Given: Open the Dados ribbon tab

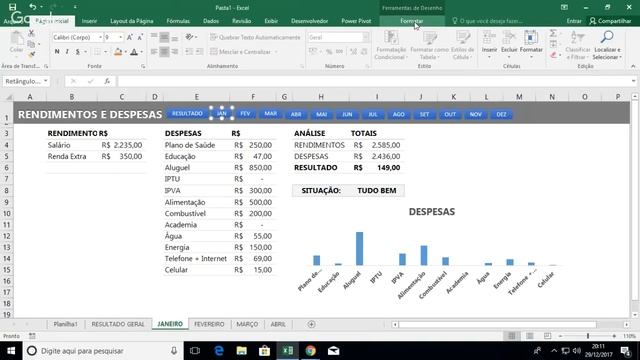Looking at the screenshot, I should 211,21.
